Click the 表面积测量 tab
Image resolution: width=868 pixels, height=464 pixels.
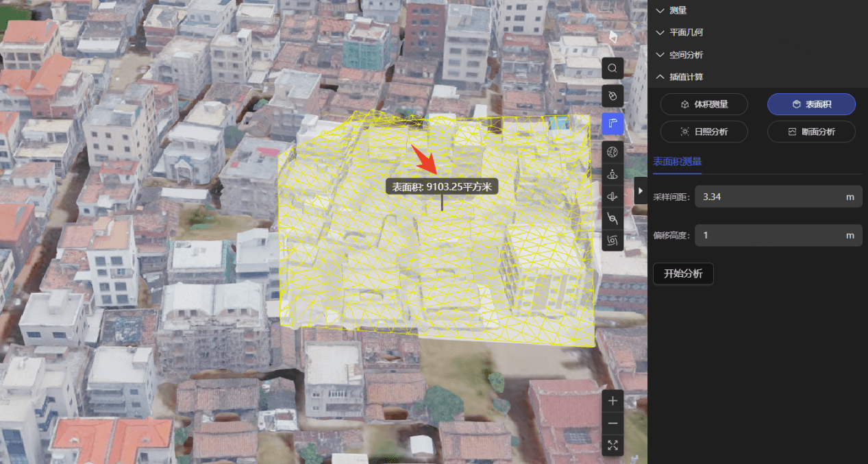[677, 162]
